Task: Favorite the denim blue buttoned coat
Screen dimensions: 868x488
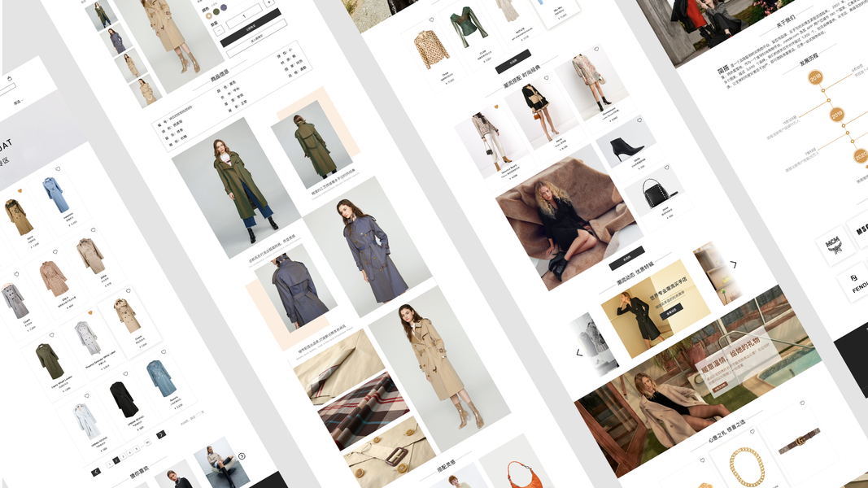Action: click(x=164, y=351)
